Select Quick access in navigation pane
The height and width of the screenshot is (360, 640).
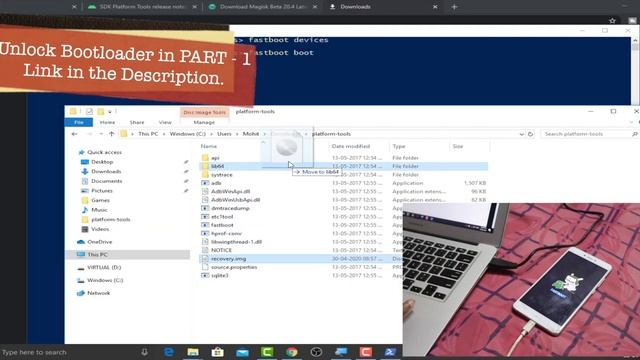click(x=104, y=152)
